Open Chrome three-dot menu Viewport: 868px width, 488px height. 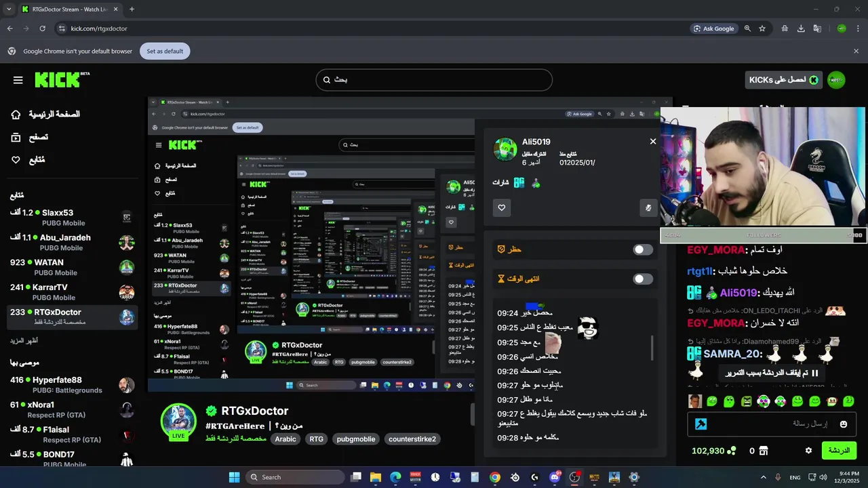859,28
